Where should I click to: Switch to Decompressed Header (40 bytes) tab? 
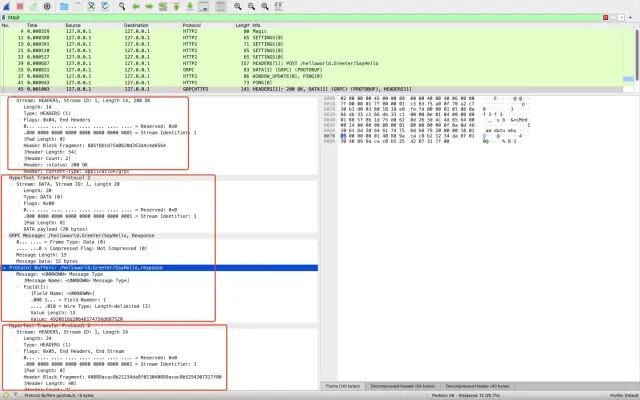click(x=477, y=386)
